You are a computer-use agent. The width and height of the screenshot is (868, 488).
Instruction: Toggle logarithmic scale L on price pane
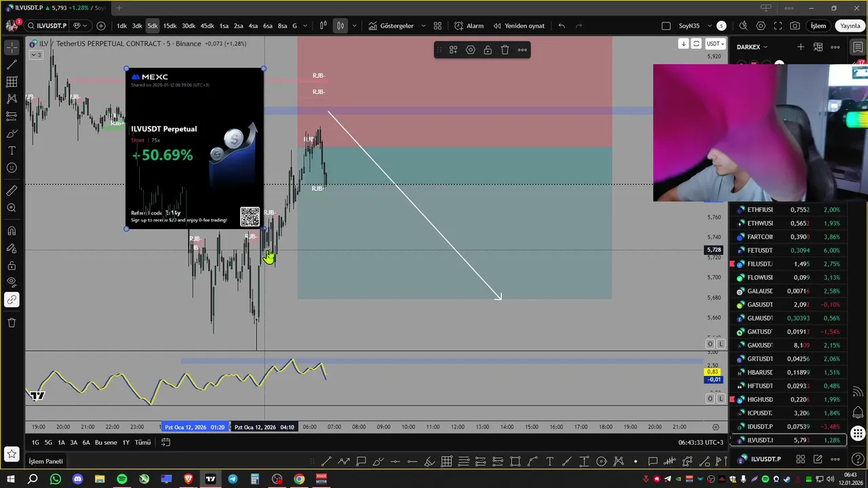coord(720,344)
